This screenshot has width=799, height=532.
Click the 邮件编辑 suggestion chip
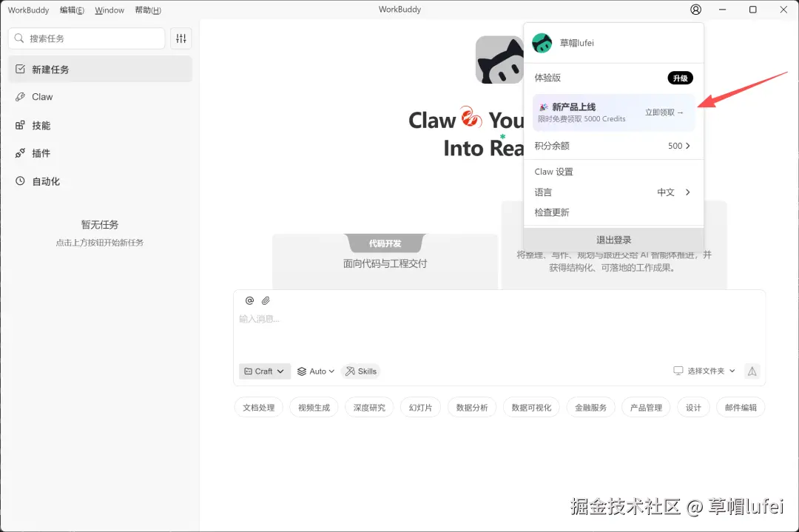tap(741, 408)
